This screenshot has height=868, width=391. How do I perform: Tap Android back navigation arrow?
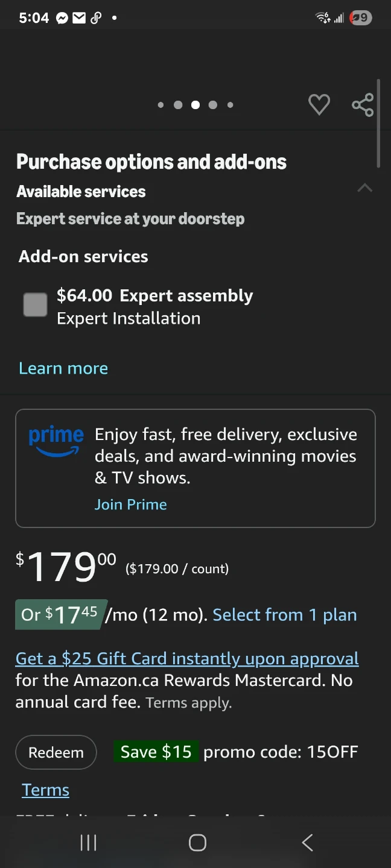(x=307, y=842)
